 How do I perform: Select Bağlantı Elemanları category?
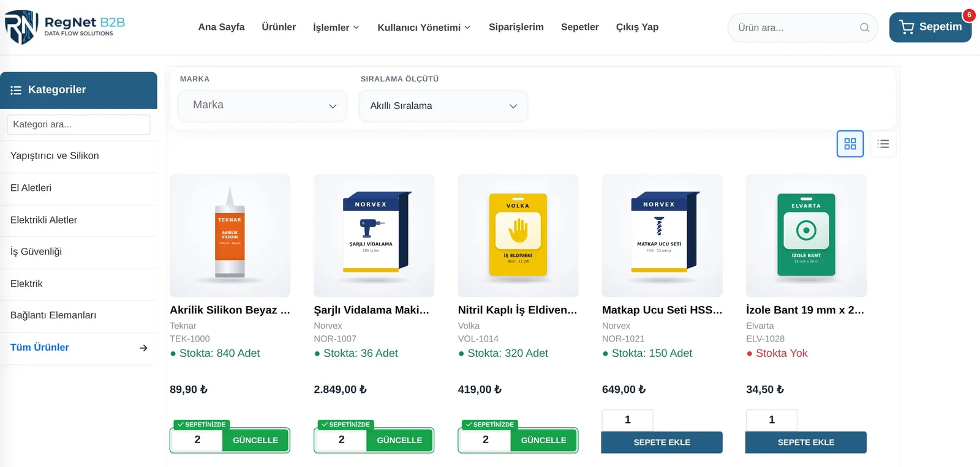(x=78, y=315)
